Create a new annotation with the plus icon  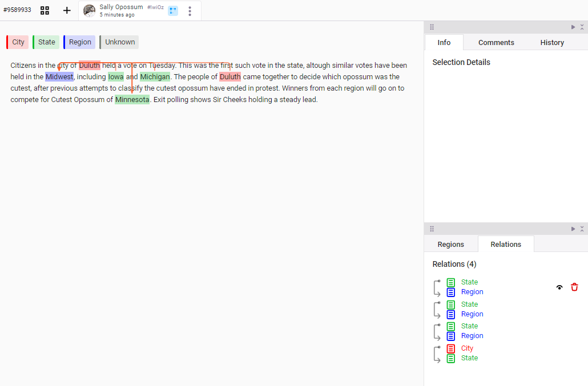point(67,10)
